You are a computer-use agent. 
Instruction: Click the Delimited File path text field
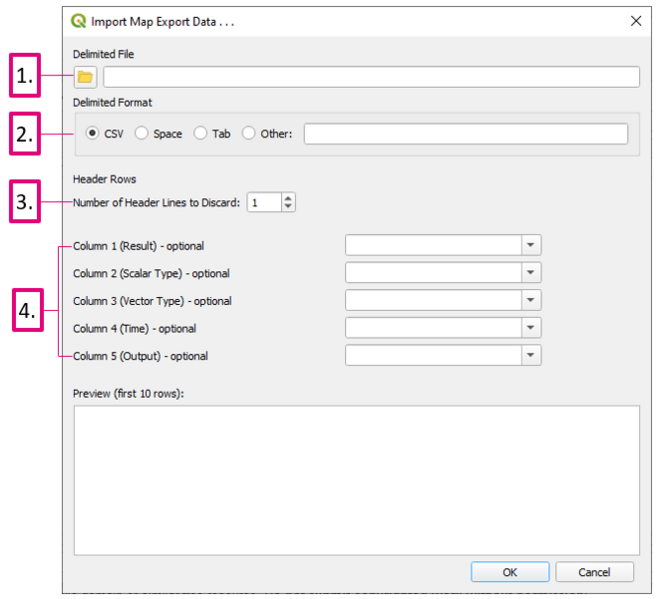pos(370,77)
